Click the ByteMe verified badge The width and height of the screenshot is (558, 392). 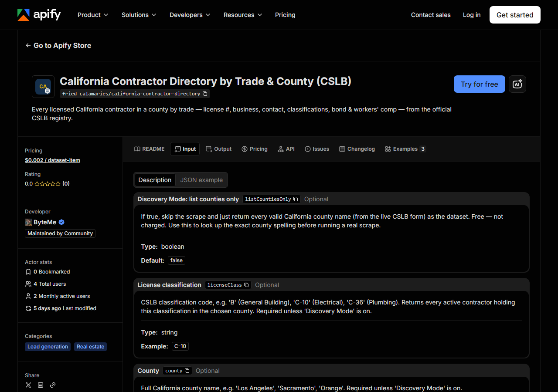tap(61, 222)
